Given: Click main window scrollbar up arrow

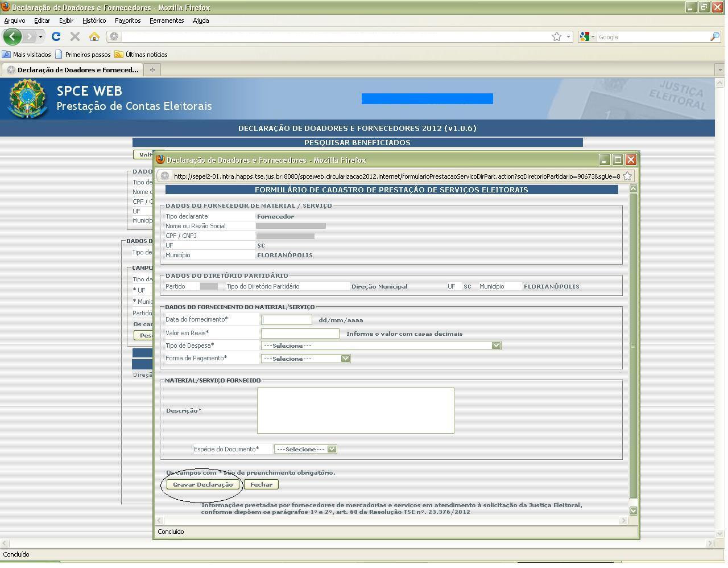Looking at the screenshot, I should coord(720,83).
